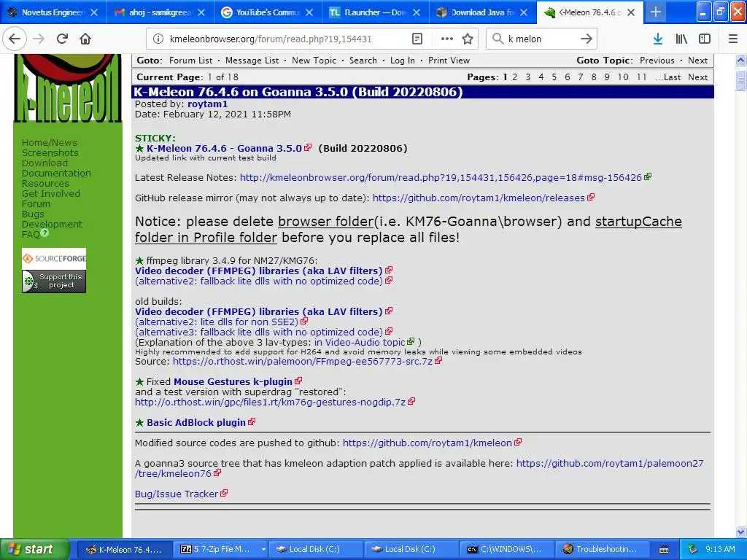Go to the Previous topic

pos(657,61)
